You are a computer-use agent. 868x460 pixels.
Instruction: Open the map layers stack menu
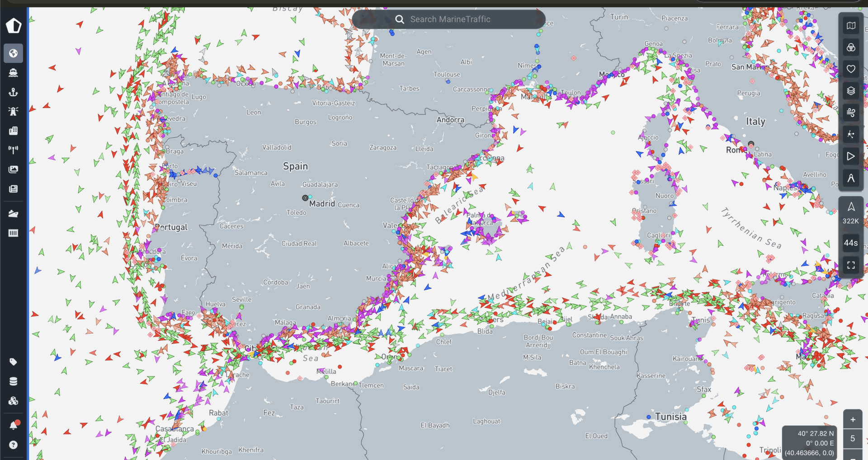click(x=851, y=91)
